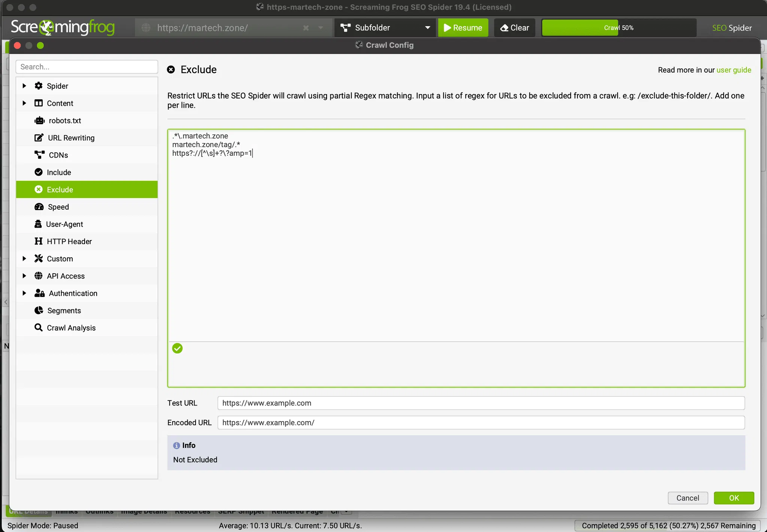Click the HTTP Header H icon
767x532 pixels.
pyautogui.click(x=39, y=241)
